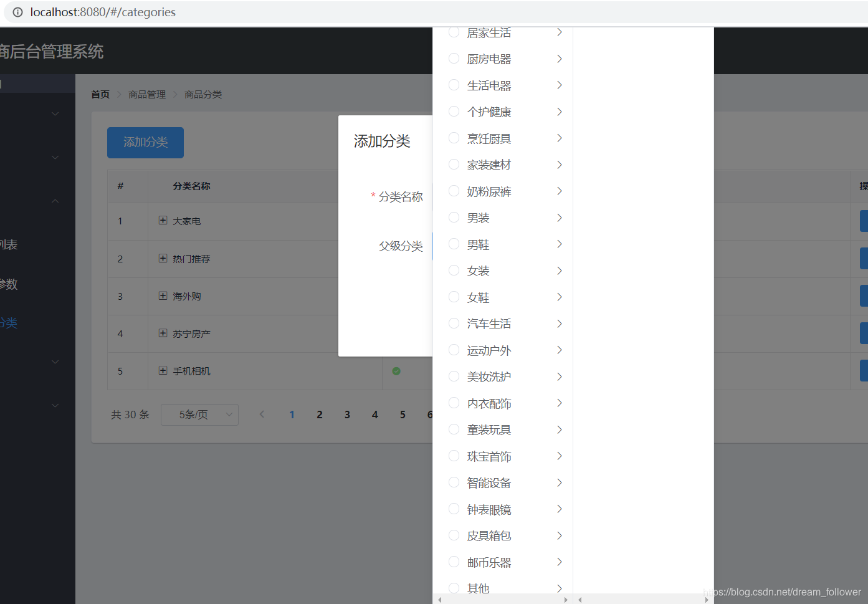The height and width of the screenshot is (604, 868).
Task: Expand the 手机相机 row plus icon
Action: point(163,370)
